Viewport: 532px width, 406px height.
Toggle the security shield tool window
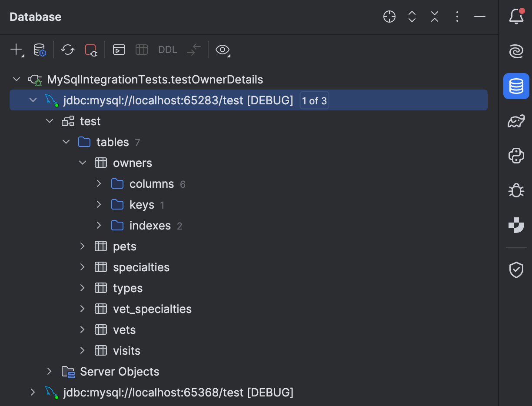[516, 270]
